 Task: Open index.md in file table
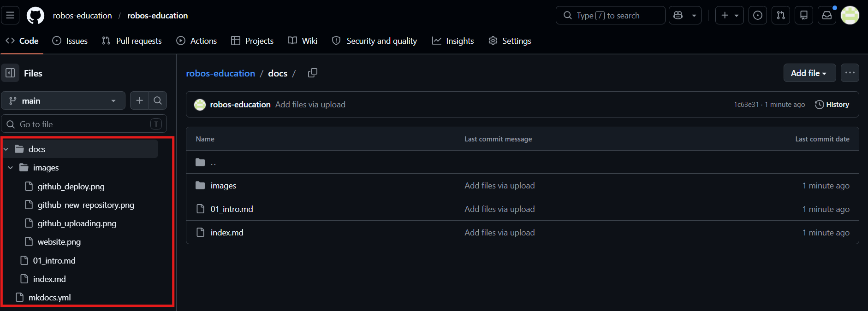point(227,233)
